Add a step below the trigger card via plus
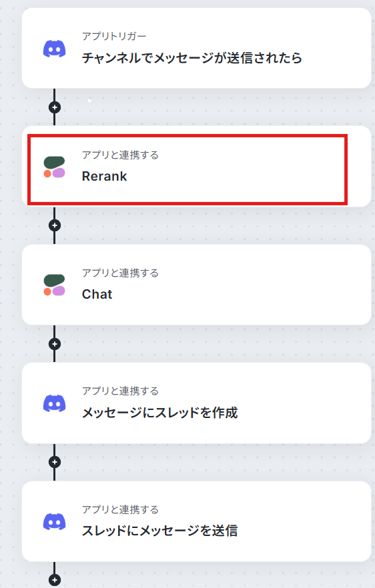The width and height of the screenshot is (375, 588). [x=55, y=107]
